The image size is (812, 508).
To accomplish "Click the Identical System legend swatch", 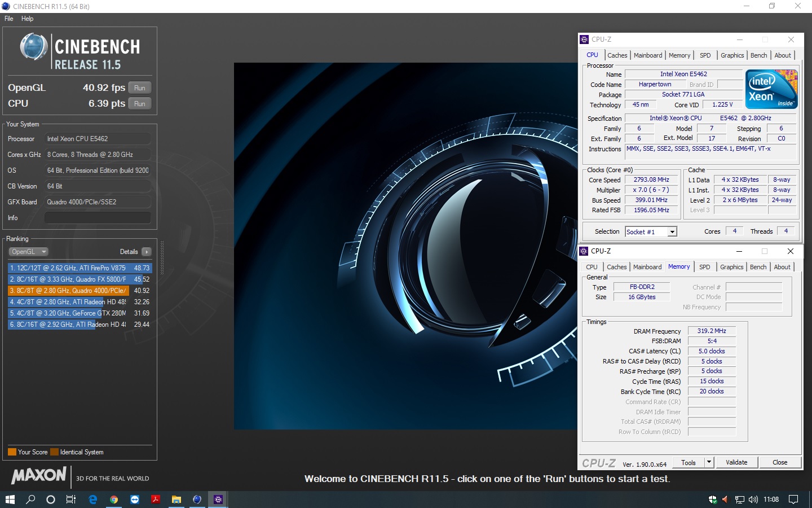I will pos(54,452).
